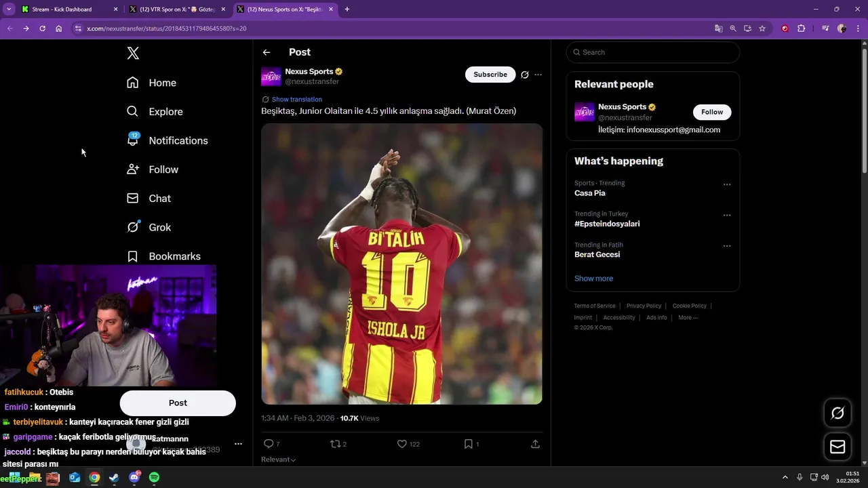Open more options for #Epsteindosyalari trend
Screen dimensions: 868x488
727,215
